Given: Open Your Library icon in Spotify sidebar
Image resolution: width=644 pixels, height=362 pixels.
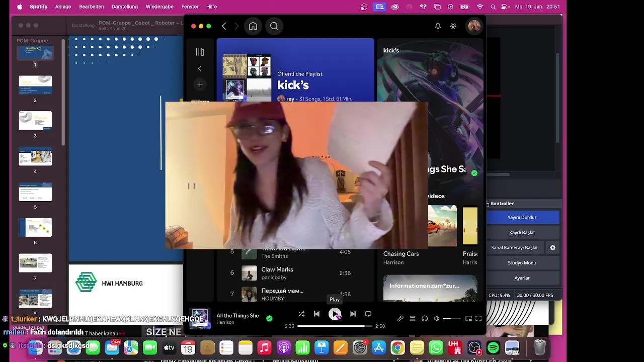Looking at the screenshot, I should coord(200,52).
